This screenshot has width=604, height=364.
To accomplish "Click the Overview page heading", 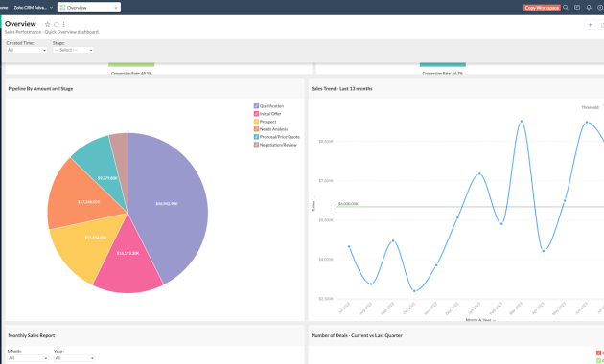I will pyautogui.click(x=20, y=24).
